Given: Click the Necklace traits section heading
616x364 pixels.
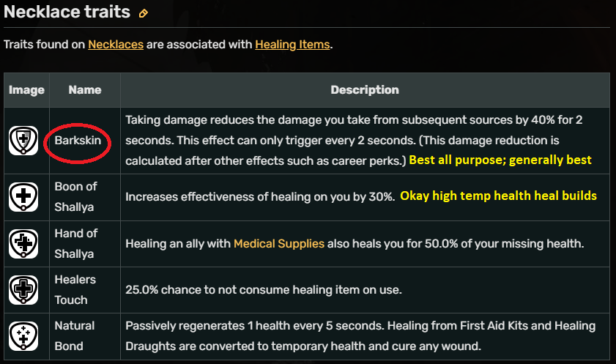Looking at the screenshot, I should [67, 12].
